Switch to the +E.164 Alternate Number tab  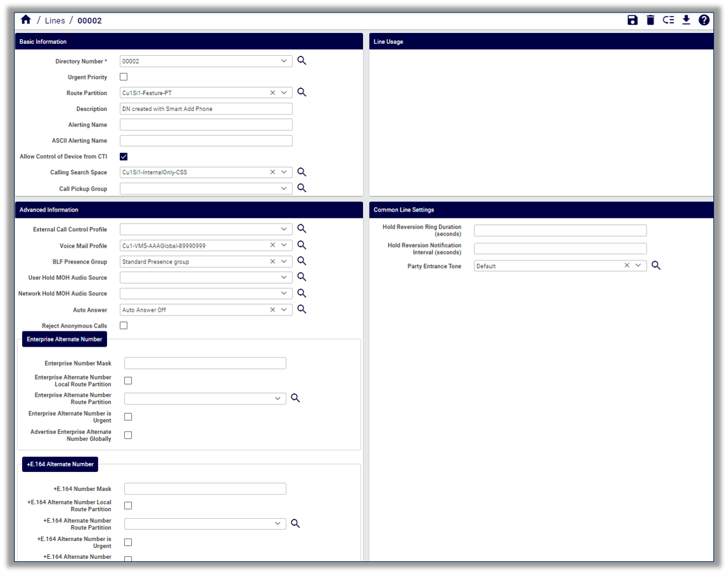click(60, 464)
